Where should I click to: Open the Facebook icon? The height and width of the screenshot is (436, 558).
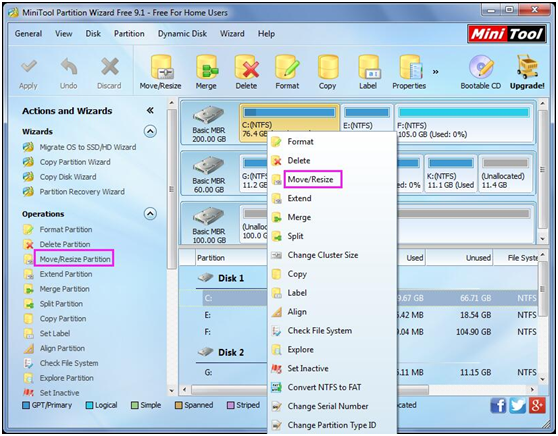[x=498, y=405]
